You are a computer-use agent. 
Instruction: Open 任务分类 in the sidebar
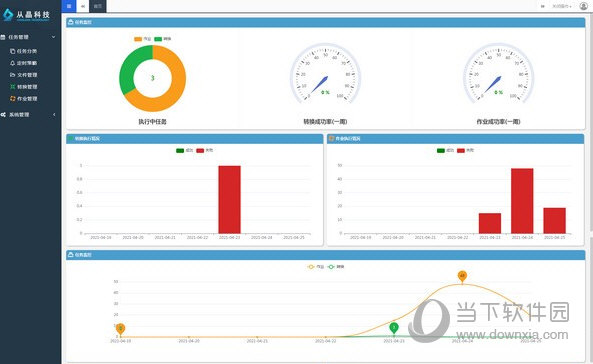(x=27, y=51)
